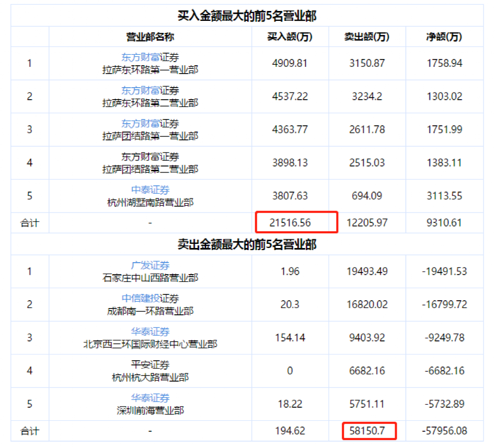Open 华泰证券 link above 深圳前海营业部
This screenshot has height=448, width=496.
click(150, 398)
